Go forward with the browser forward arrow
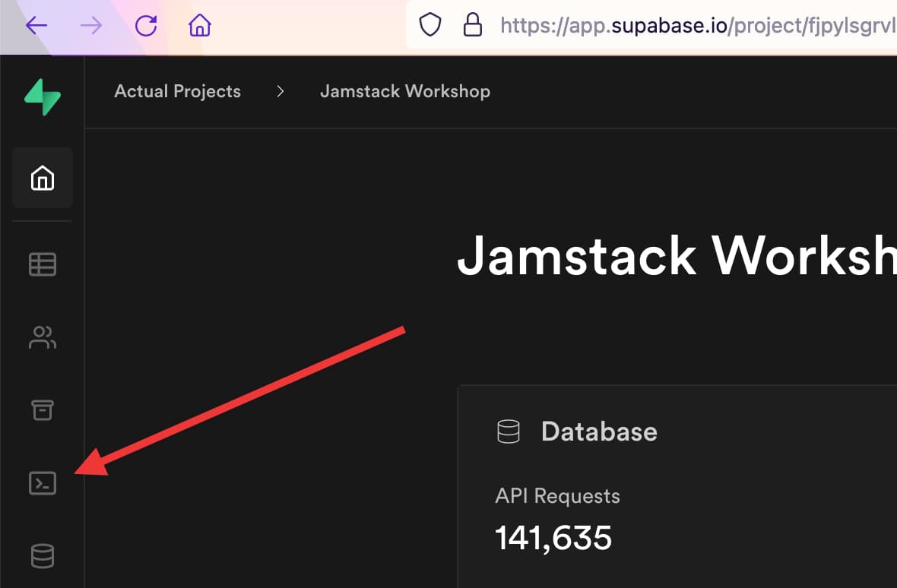Viewport: 897px width, 588px height. click(x=91, y=25)
